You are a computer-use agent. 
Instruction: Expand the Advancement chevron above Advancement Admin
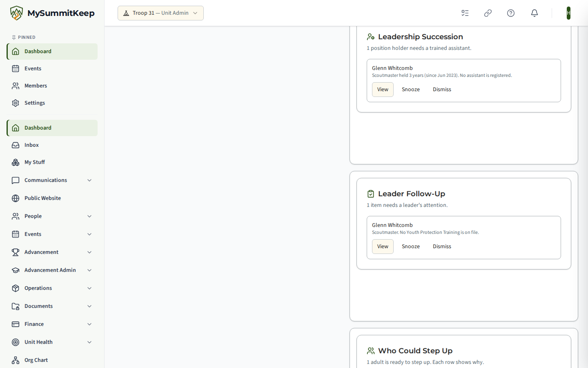point(89,252)
